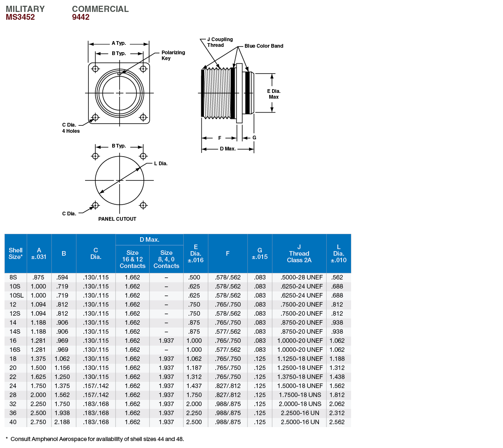The image size is (503, 448).
Task: Click the 9442 commercial part number
Action: click(x=81, y=17)
